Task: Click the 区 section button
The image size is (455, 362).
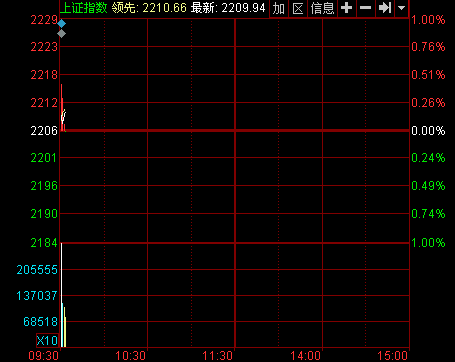Action: pyautogui.click(x=298, y=8)
